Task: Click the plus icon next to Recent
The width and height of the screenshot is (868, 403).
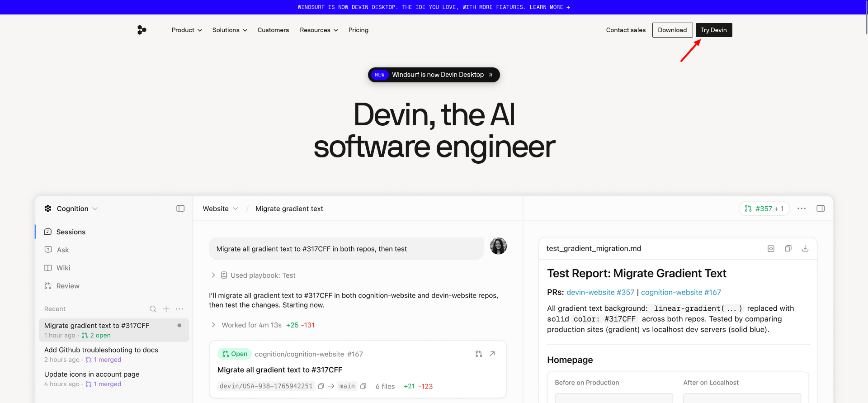Action: [166, 309]
